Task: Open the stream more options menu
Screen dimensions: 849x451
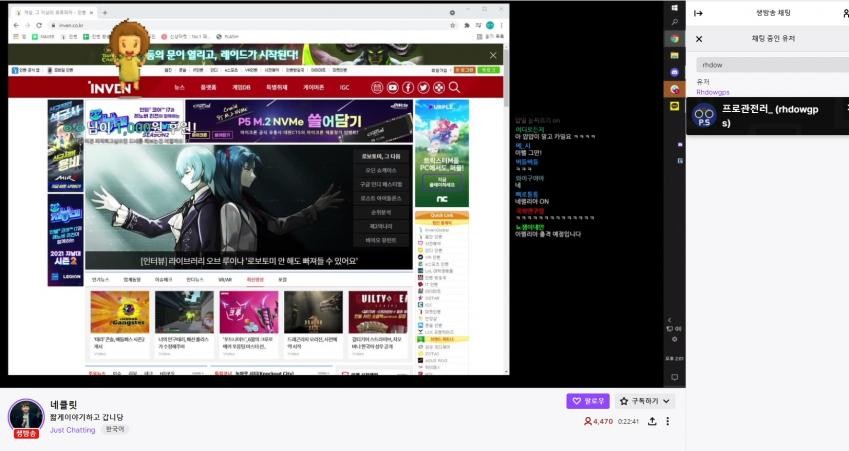Action: tap(668, 421)
